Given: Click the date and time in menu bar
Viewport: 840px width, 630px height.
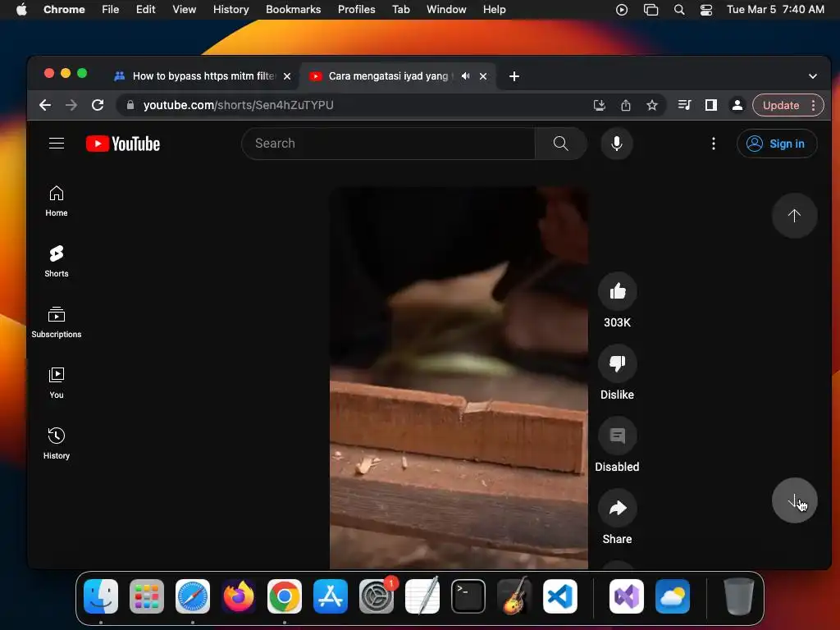Looking at the screenshot, I should [775, 10].
